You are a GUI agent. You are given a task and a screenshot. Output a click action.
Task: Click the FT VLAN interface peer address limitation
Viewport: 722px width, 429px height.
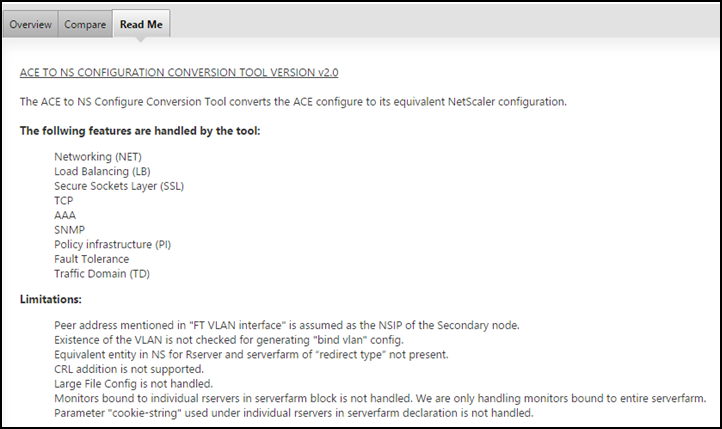coord(273,326)
